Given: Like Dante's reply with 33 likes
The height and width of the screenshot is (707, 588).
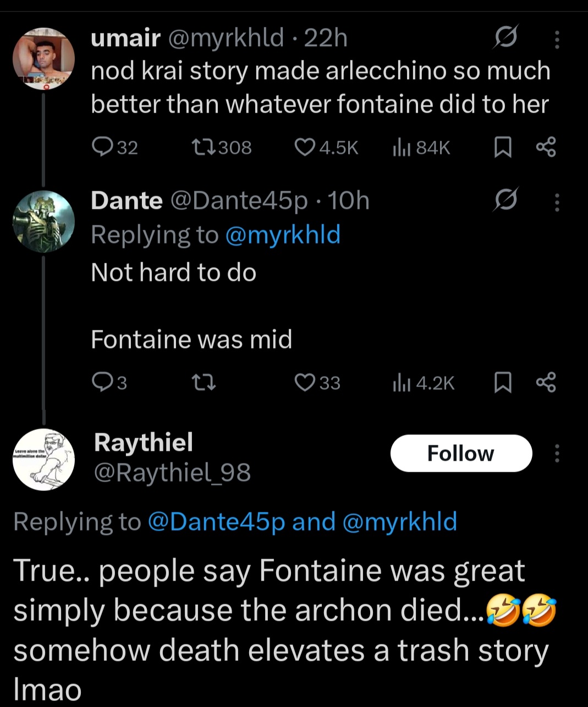Looking at the screenshot, I should coord(304,382).
